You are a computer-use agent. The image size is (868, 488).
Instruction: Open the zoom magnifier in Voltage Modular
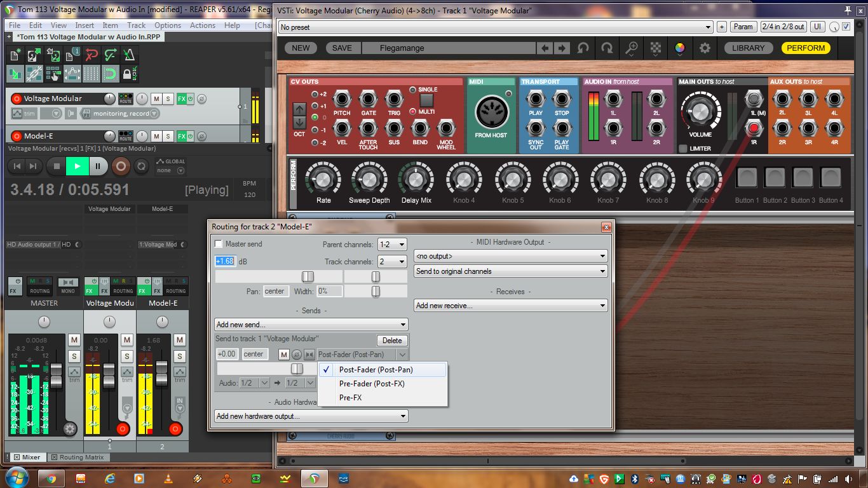632,48
